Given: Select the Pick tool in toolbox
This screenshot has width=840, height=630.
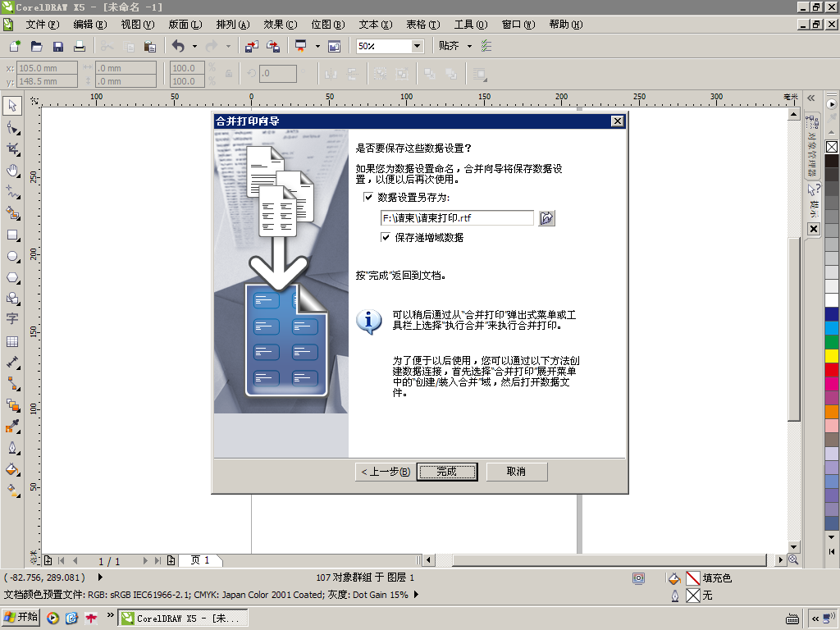Looking at the screenshot, I should coord(12,106).
